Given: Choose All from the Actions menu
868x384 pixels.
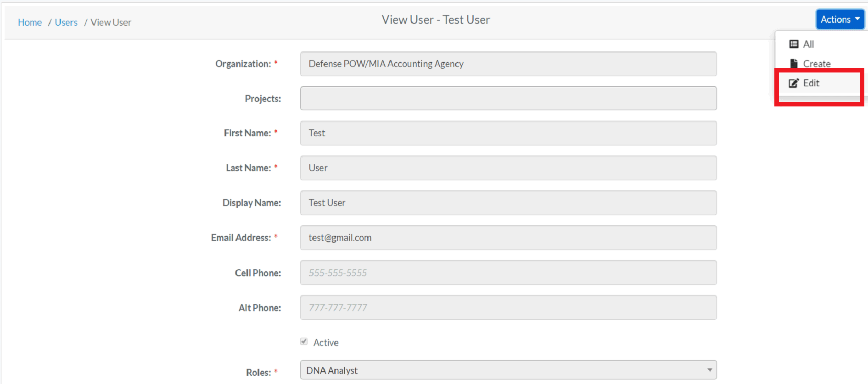Looking at the screenshot, I should (x=808, y=44).
